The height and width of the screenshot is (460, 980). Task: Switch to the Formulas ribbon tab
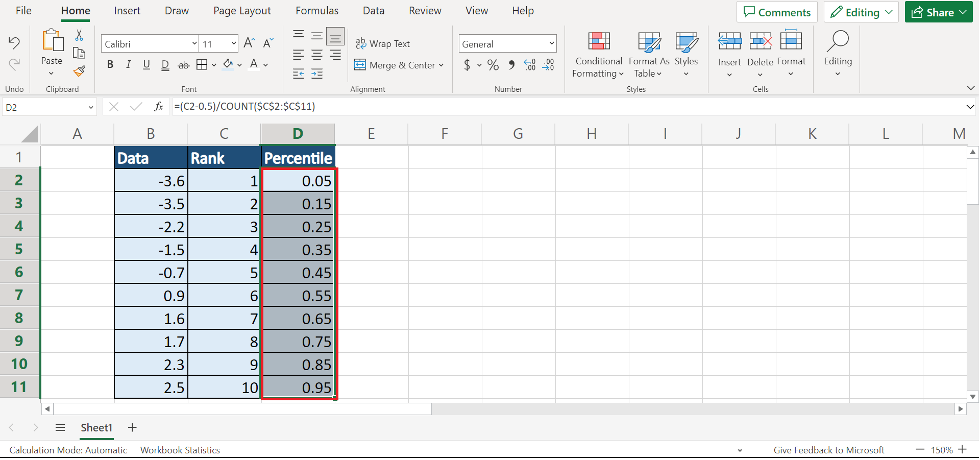(316, 10)
